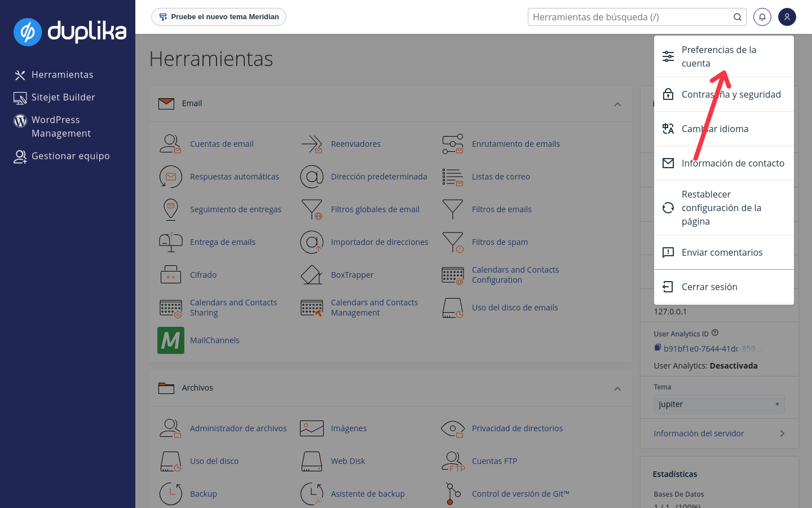Viewport: 812px width, 508px height.
Task: Open the Entrega de emails mailbox icon
Action: (x=170, y=242)
